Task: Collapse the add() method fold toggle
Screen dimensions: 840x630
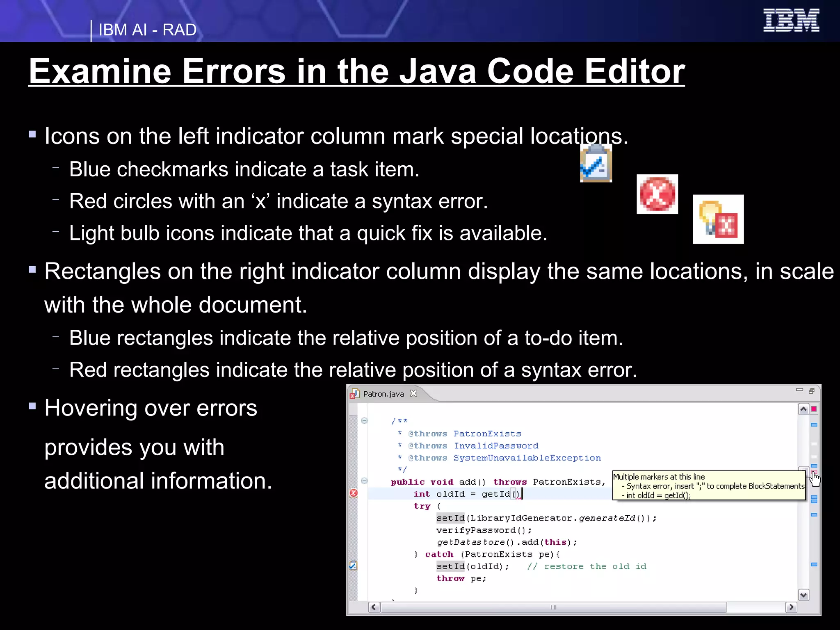Action: click(x=364, y=481)
